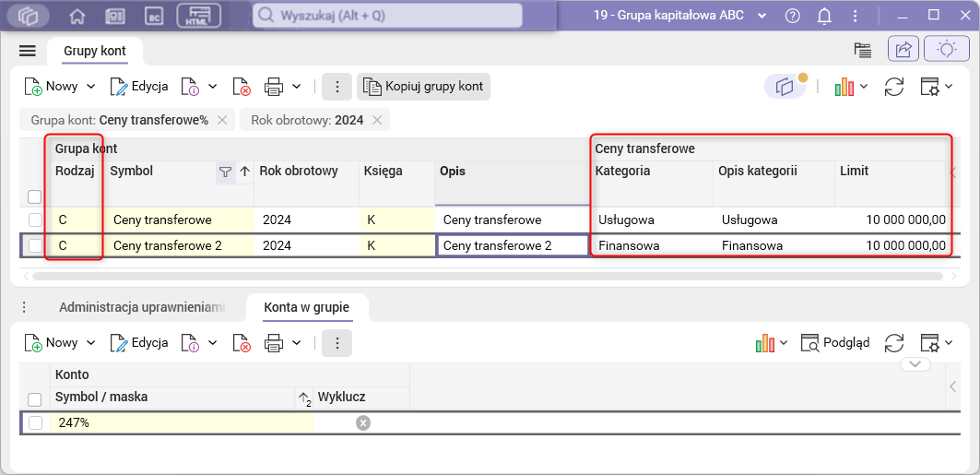Toggle select-all checkbox in Grupy kont table
Screen dimensions: 980x475
pos(35,197)
